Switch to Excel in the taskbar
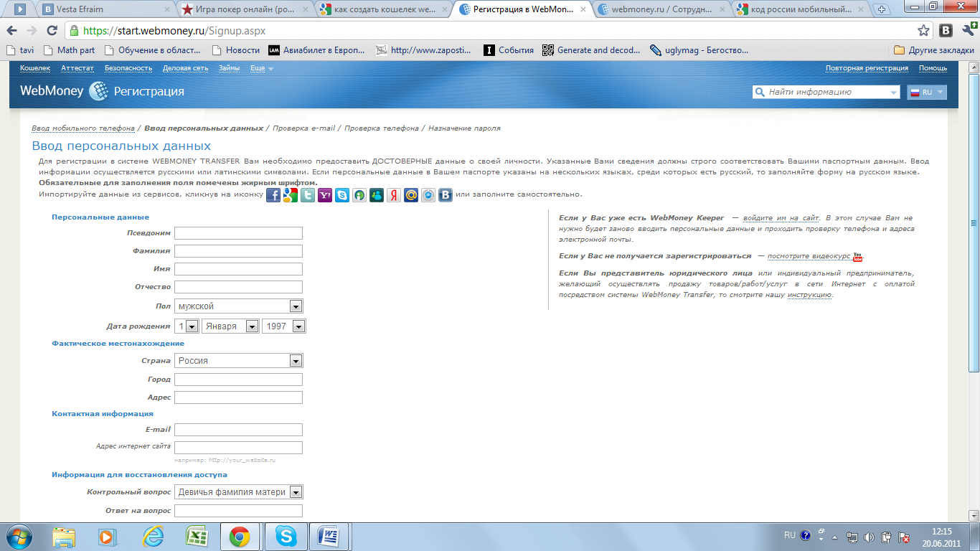 pyautogui.click(x=197, y=536)
